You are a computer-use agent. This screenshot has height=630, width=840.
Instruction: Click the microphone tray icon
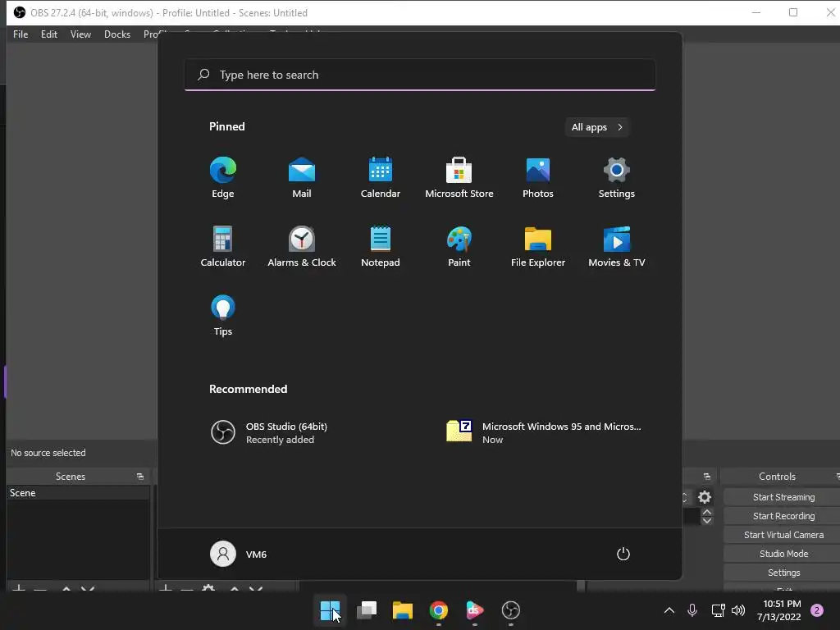tap(692, 610)
